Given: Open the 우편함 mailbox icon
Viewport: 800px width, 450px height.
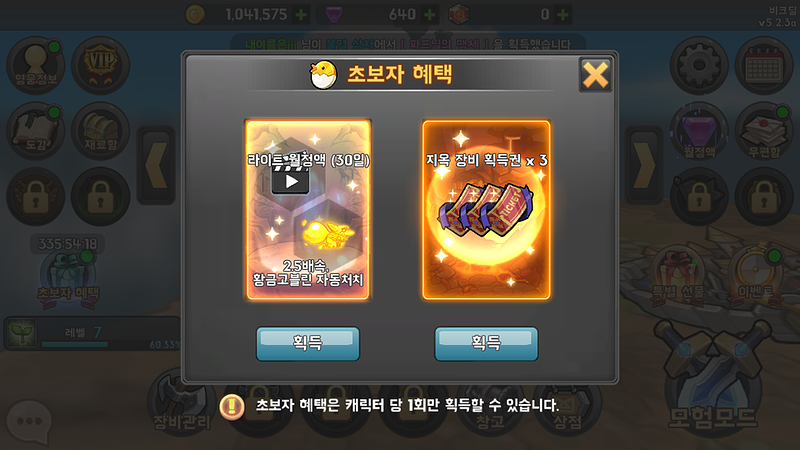Looking at the screenshot, I should pos(764,131).
